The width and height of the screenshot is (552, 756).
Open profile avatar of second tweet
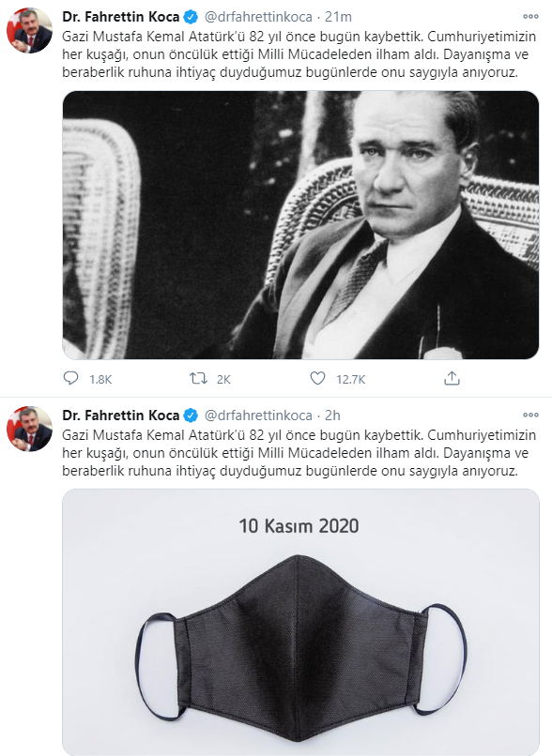click(x=29, y=429)
